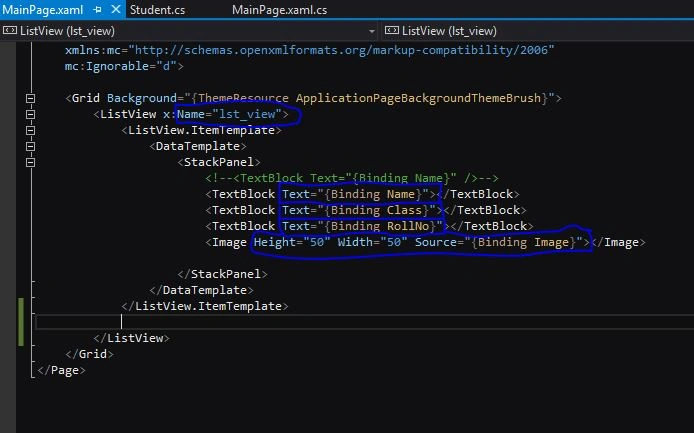Image resolution: width=694 pixels, height=433 pixels.
Task: Click the {Binding Name} TextBlock line
Action: (x=362, y=194)
